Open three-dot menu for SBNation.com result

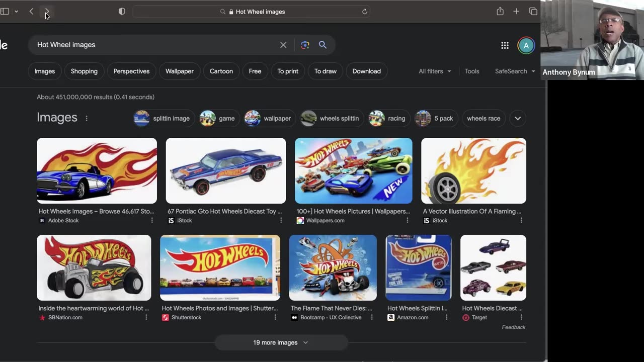[146, 317]
